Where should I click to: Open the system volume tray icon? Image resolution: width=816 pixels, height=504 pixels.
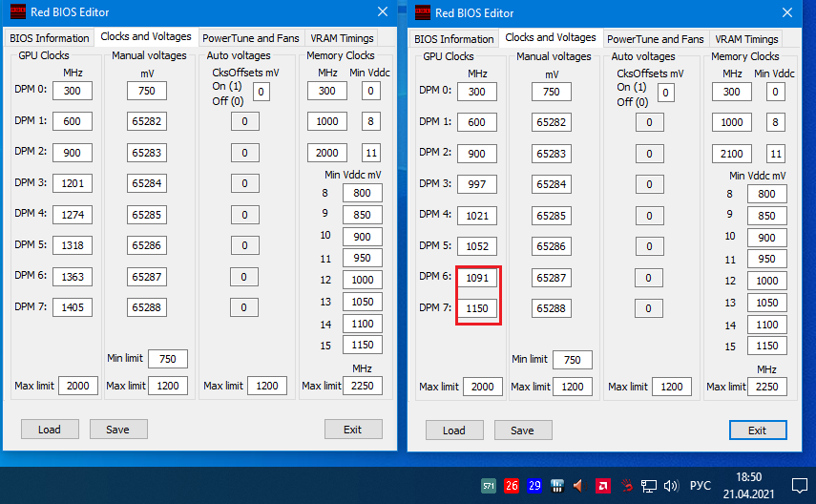tap(671, 486)
